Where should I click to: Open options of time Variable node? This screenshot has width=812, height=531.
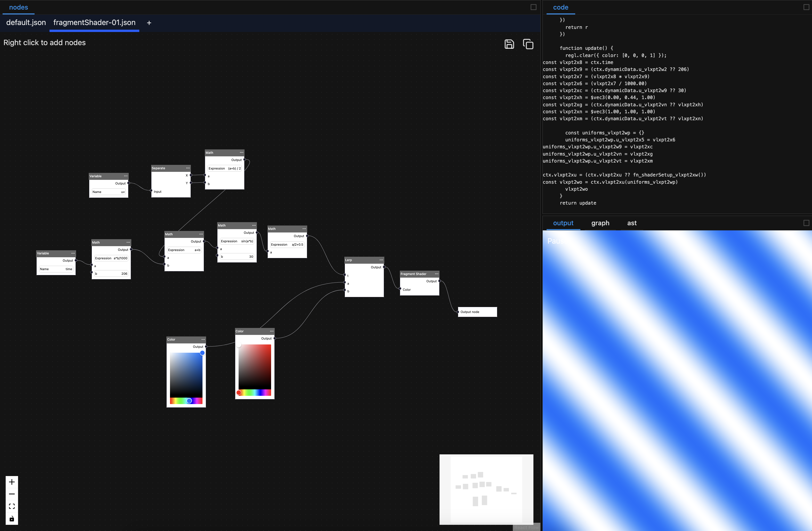(x=73, y=253)
